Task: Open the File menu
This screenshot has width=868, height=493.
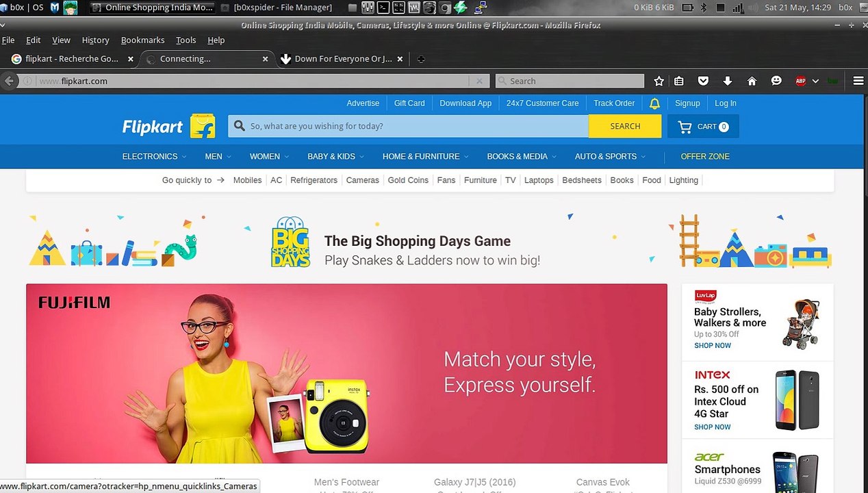Action: 8,40
